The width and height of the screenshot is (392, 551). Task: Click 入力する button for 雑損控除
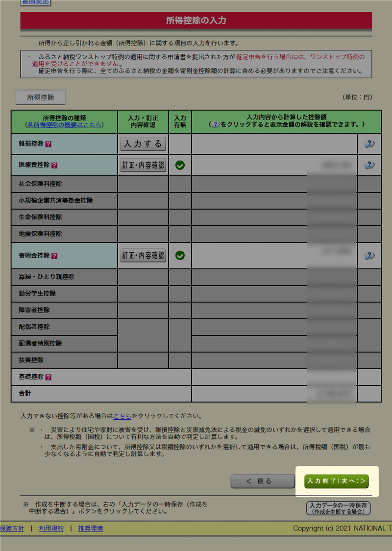coord(143,144)
